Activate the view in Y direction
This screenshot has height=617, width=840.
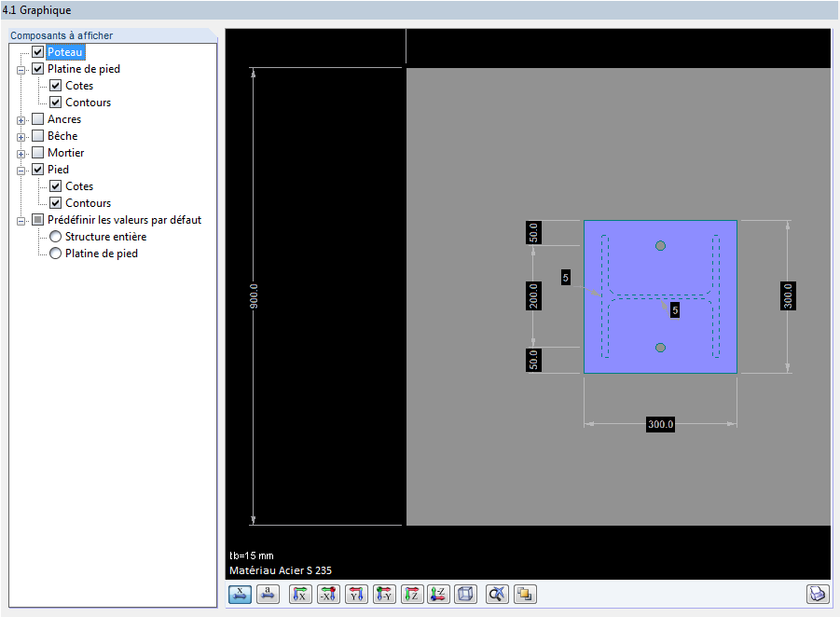click(x=356, y=594)
